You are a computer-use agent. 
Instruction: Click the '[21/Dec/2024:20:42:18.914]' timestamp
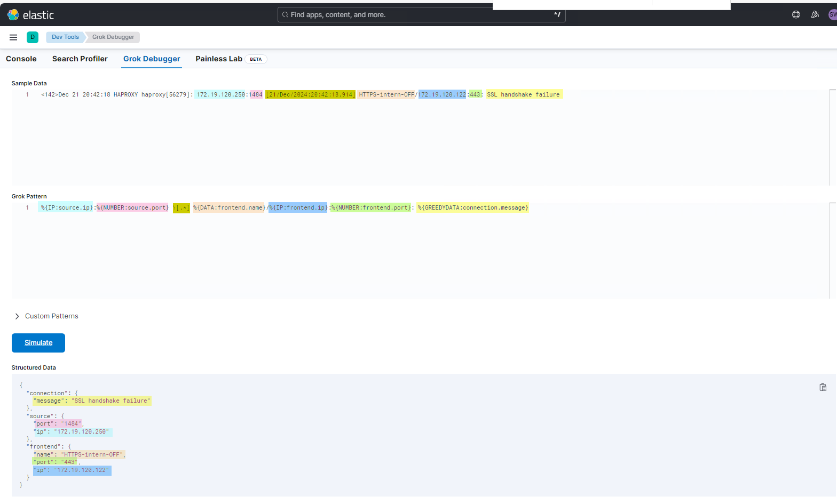311,94
